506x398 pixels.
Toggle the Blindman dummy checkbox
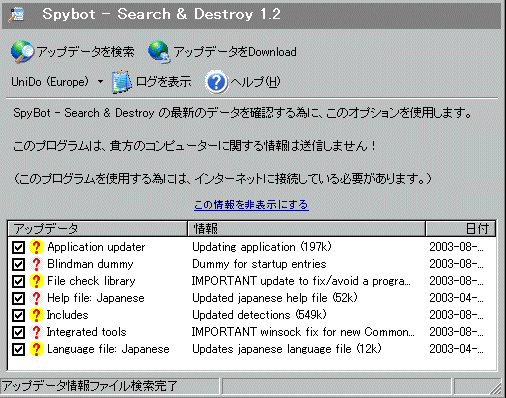pos(18,264)
